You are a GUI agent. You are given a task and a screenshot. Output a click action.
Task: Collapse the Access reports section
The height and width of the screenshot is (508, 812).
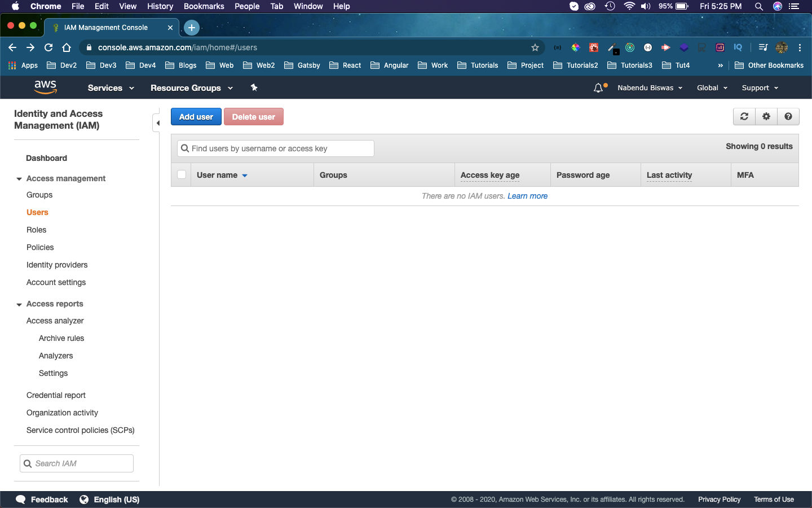[x=19, y=304]
